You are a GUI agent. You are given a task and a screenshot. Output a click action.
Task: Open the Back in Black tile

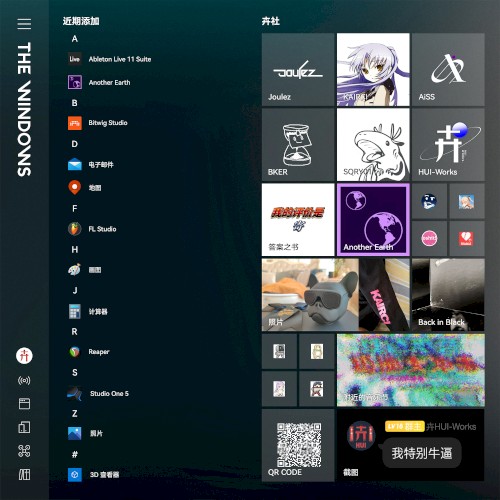[448, 295]
